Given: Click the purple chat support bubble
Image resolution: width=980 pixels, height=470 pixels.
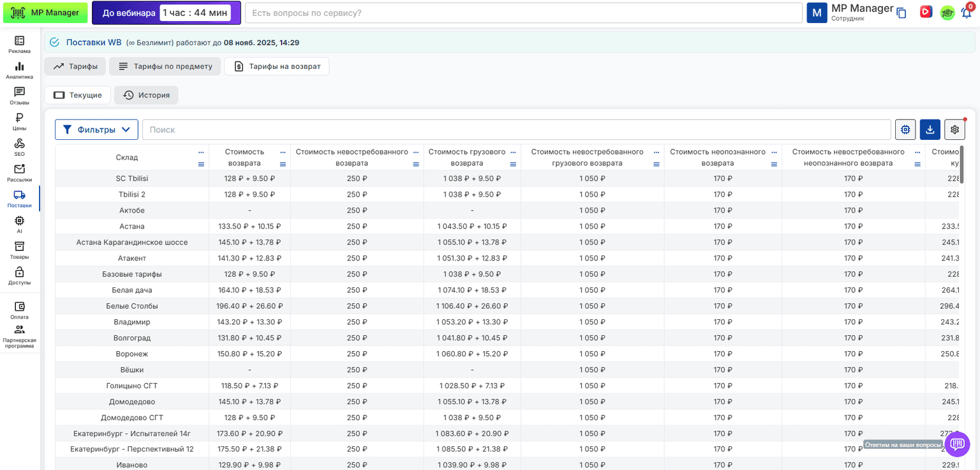Looking at the screenshot, I should click(957, 444).
